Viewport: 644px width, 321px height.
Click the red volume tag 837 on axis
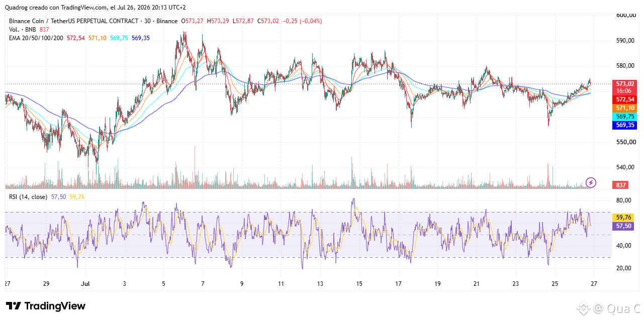(621, 185)
